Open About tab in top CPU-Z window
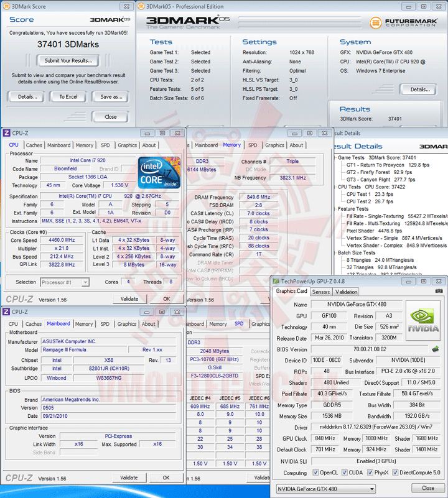448x498 pixels. pos(149,145)
